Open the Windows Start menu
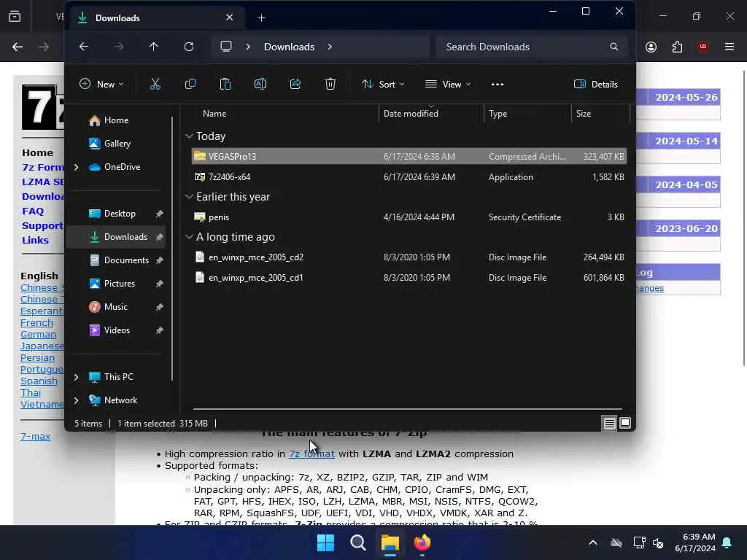 326,542
